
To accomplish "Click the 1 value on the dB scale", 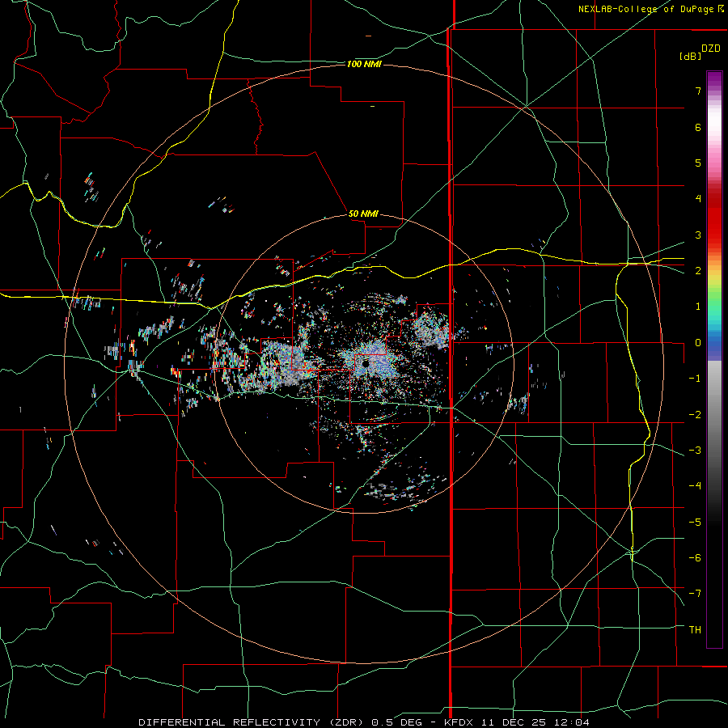I will [x=698, y=307].
